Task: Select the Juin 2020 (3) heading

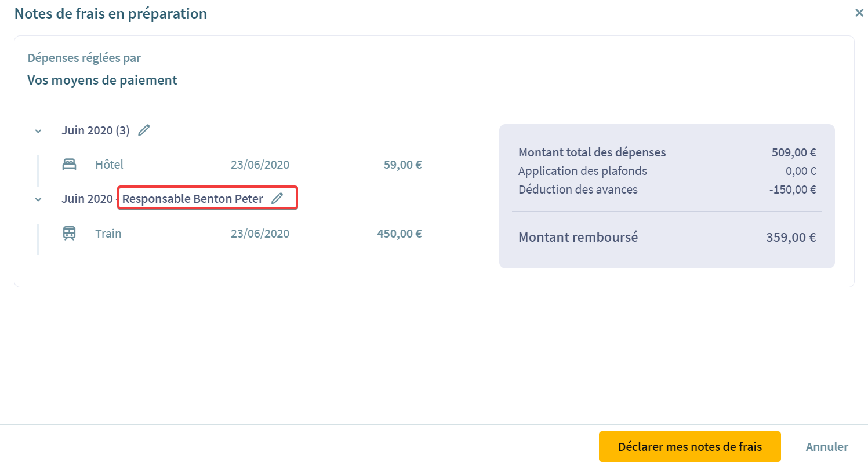Action: 96,130
